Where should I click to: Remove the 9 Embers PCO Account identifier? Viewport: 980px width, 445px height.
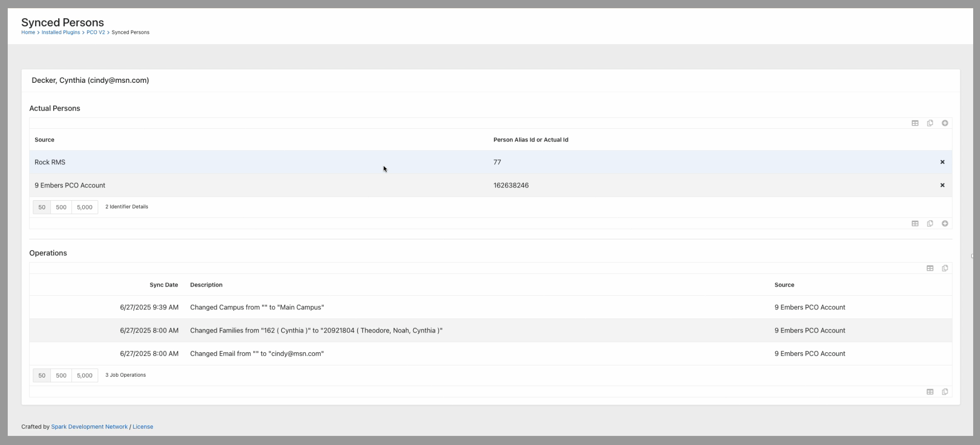tap(942, 185)
